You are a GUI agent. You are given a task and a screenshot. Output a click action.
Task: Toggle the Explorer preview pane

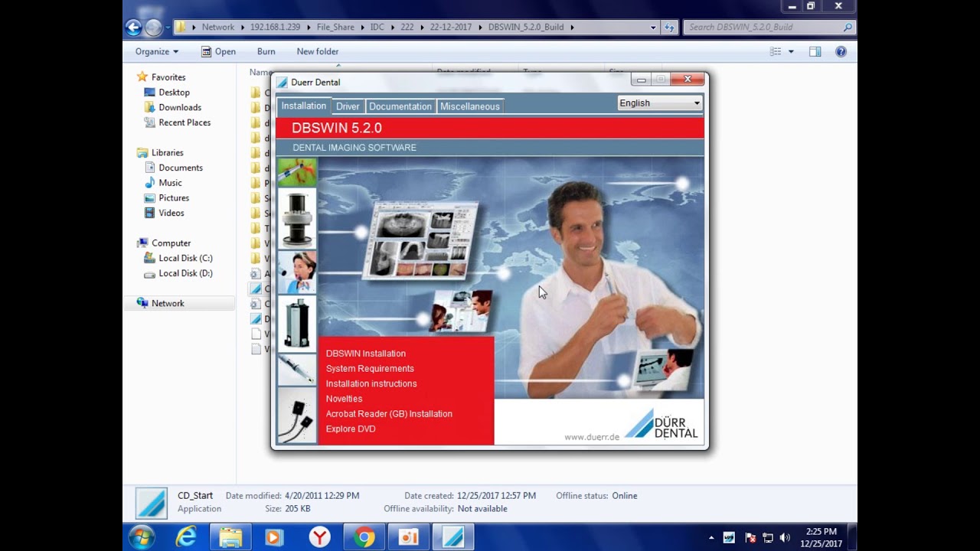(x=815, y=51)
